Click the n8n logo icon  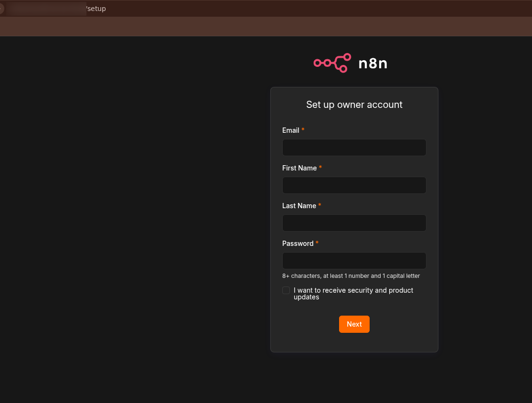click(332, 63)
